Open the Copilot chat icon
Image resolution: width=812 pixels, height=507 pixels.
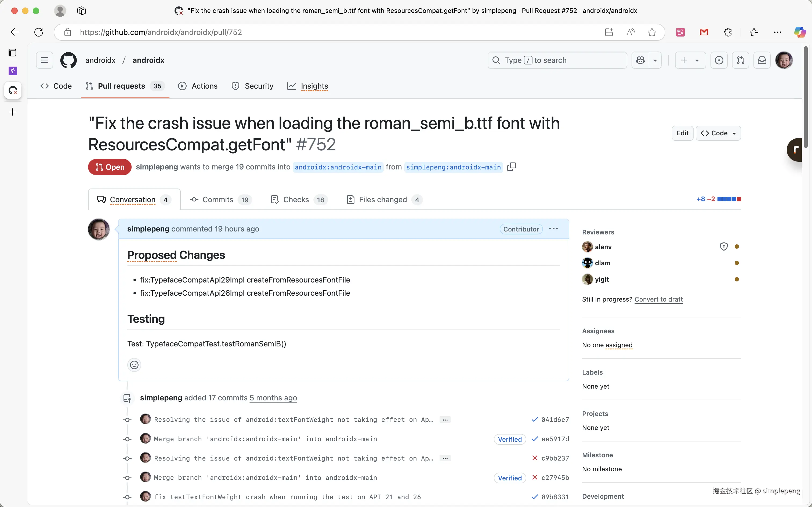pos(640,60)
